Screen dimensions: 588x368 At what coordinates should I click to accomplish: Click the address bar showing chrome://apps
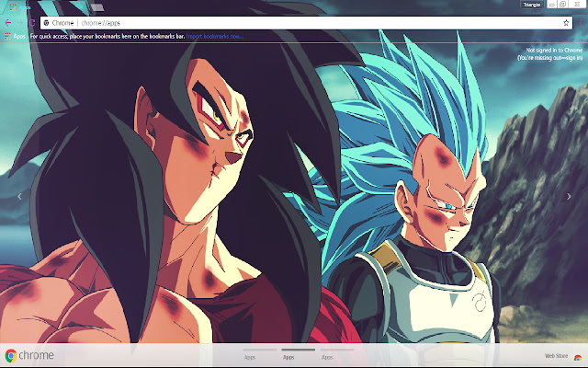coord(306,23)
